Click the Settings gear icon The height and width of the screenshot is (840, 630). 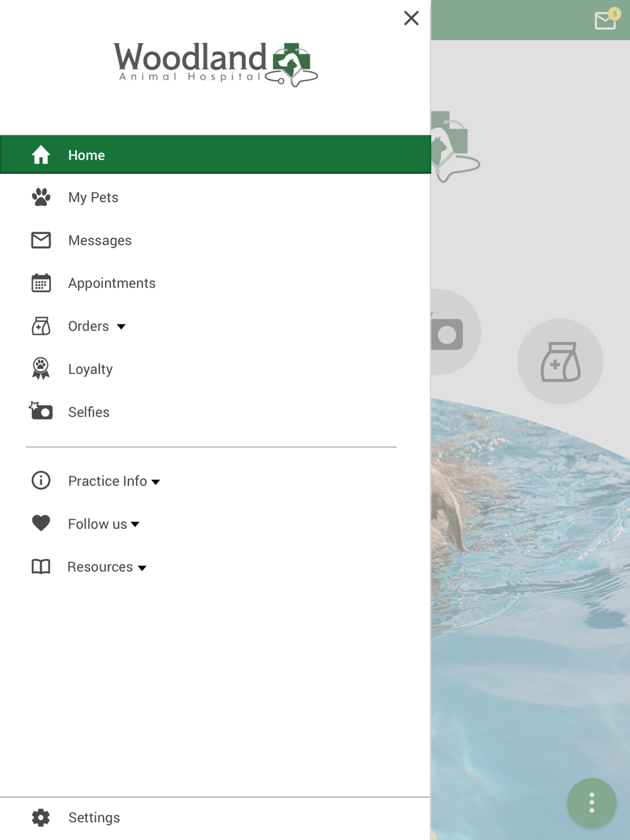pos(41,817)
